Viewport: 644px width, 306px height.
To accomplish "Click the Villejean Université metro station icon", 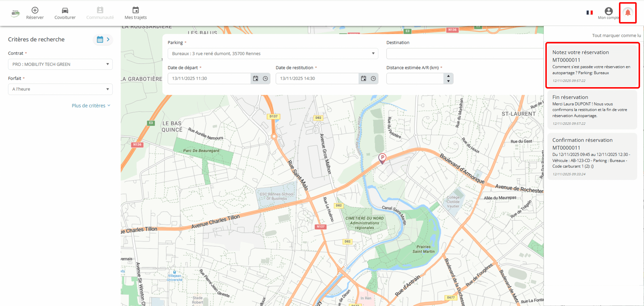I will pos(174,272).
